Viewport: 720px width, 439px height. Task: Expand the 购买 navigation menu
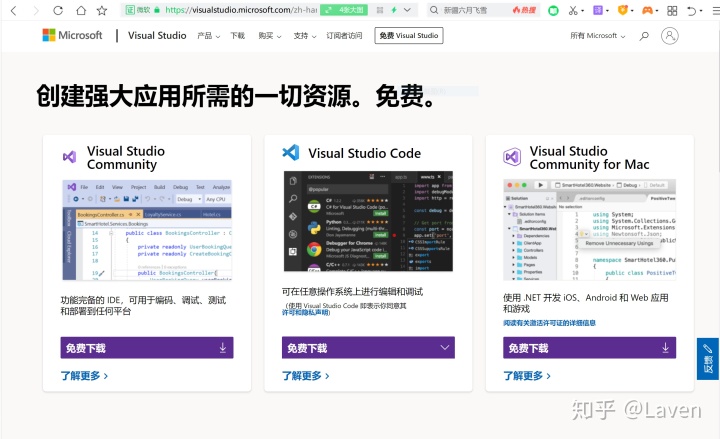[270, 36]
